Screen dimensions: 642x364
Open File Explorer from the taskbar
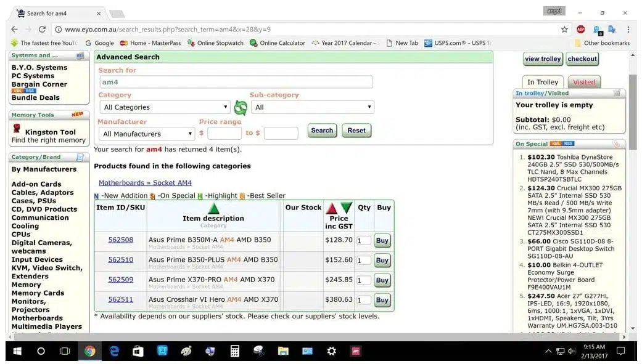point(283,351)
